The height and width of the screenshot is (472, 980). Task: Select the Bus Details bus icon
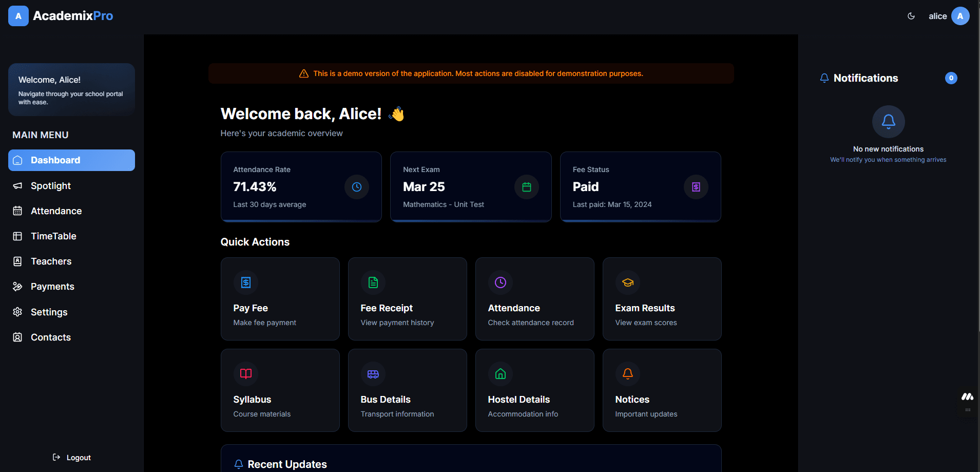click(x=373, y=374)
